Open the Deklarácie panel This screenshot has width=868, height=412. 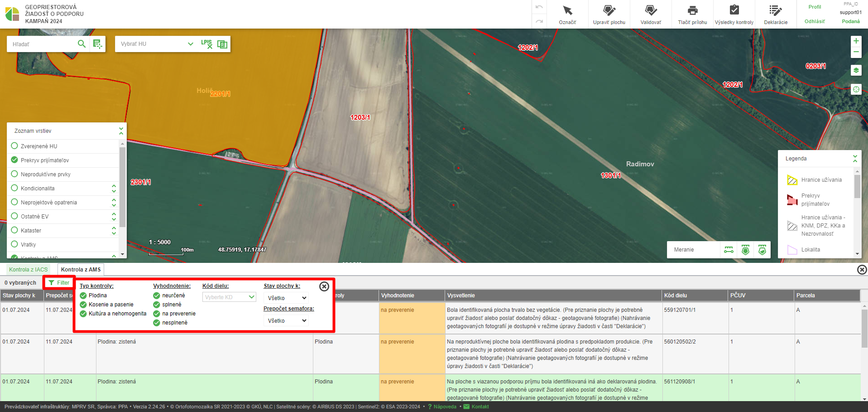click(776, 15)
